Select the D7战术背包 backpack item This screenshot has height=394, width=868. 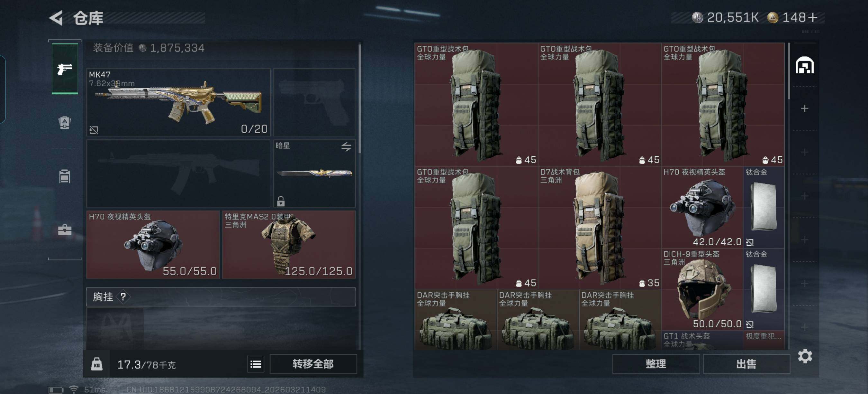coord(600,227)
